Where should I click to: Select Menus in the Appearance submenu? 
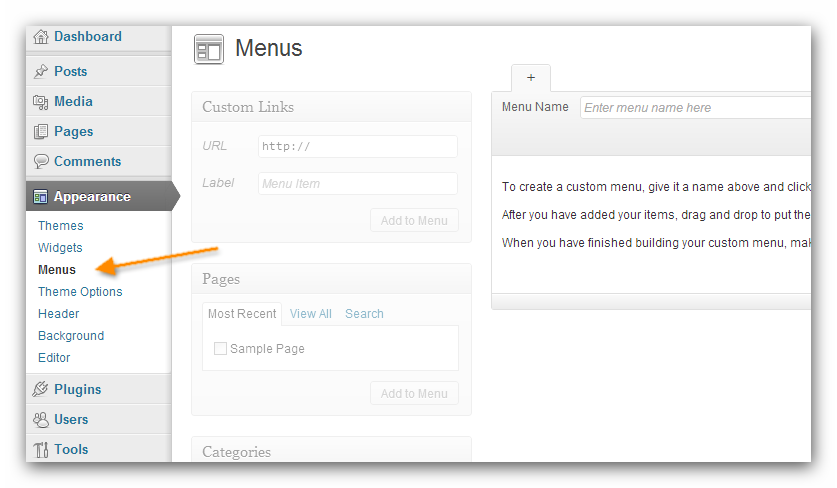pyautogui.click(x=57, y=270)
